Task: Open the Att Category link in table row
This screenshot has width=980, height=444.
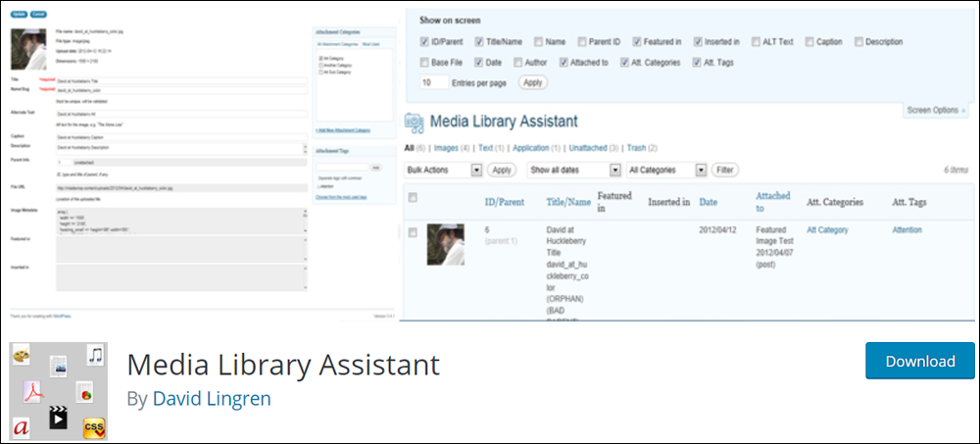Action: (x=827, y=230)
